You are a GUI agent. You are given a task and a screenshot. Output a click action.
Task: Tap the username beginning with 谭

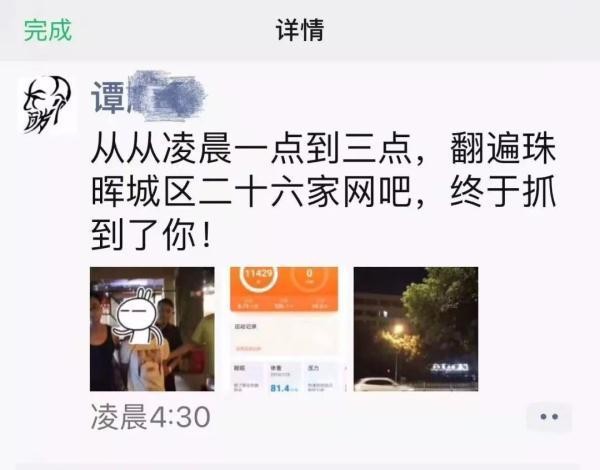point(148,96)
